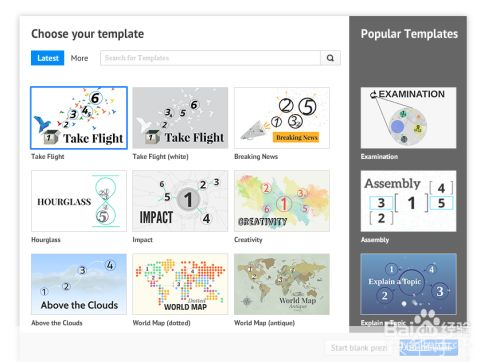Viewport: 500px width, 362px height.
Task: Choose the Impact template thumbnail
Action: pyautogui.click(x=180, y=201)
